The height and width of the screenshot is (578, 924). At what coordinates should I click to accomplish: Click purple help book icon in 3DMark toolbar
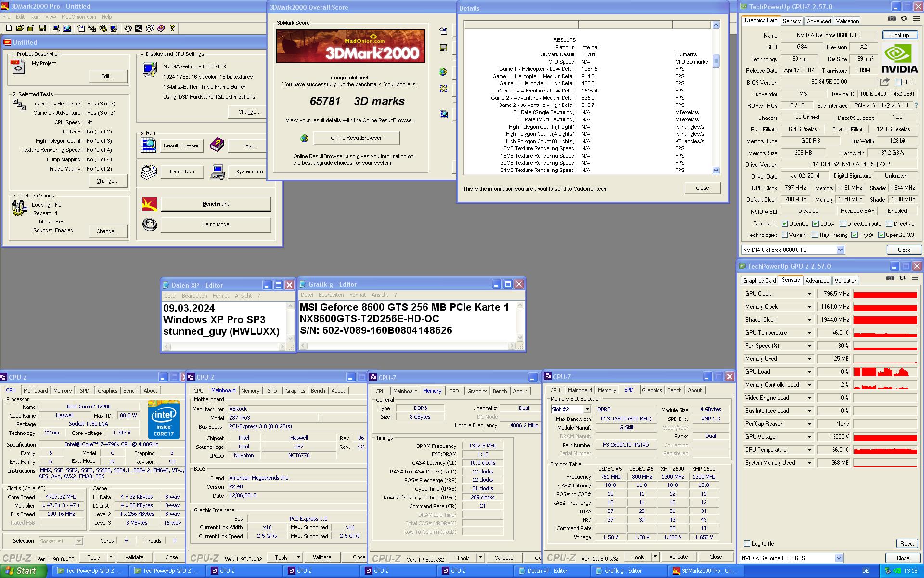pyautogui.click(x=161, y=28)
